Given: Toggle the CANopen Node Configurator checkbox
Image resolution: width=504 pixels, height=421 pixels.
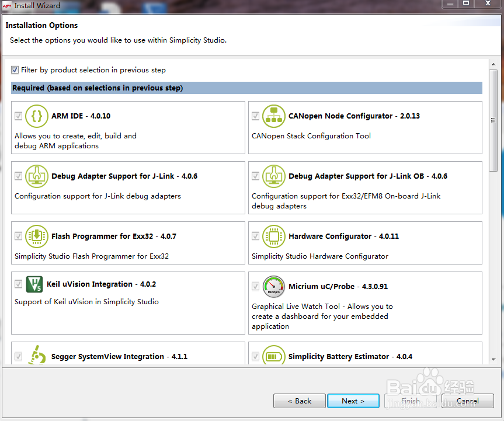Looking at the screenshot, I should click(x=256, y=116).
